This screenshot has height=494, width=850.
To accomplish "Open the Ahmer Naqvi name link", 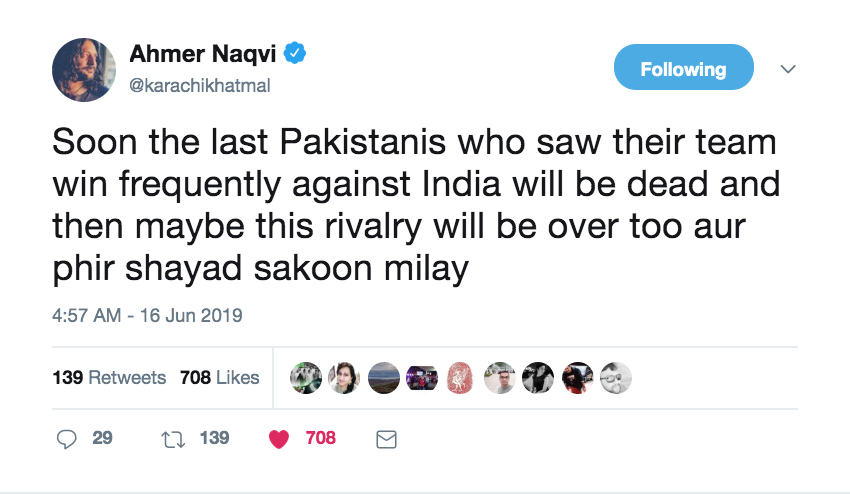I will (203, 54).
